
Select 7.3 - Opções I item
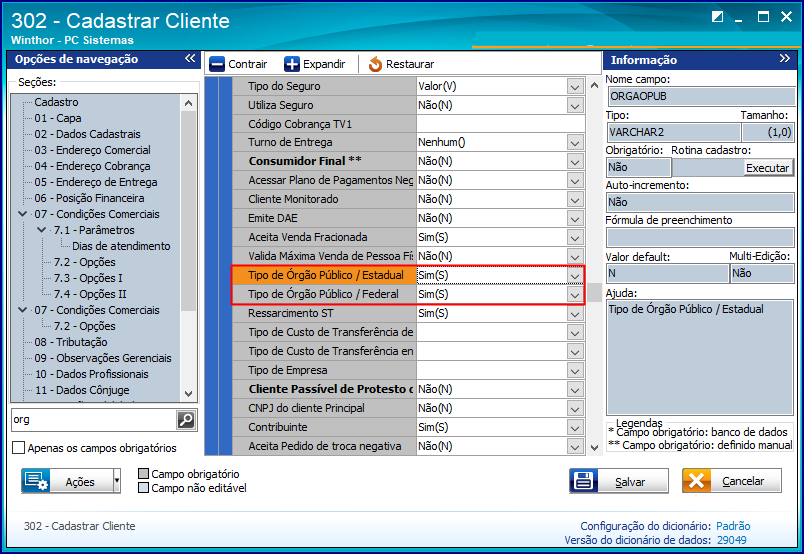point(88,278)
